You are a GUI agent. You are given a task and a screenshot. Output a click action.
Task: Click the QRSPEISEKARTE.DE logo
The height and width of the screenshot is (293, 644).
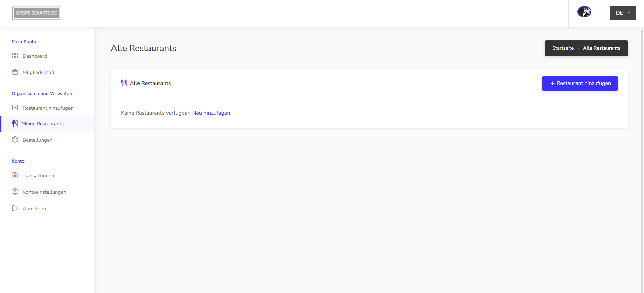click(36, 13)
